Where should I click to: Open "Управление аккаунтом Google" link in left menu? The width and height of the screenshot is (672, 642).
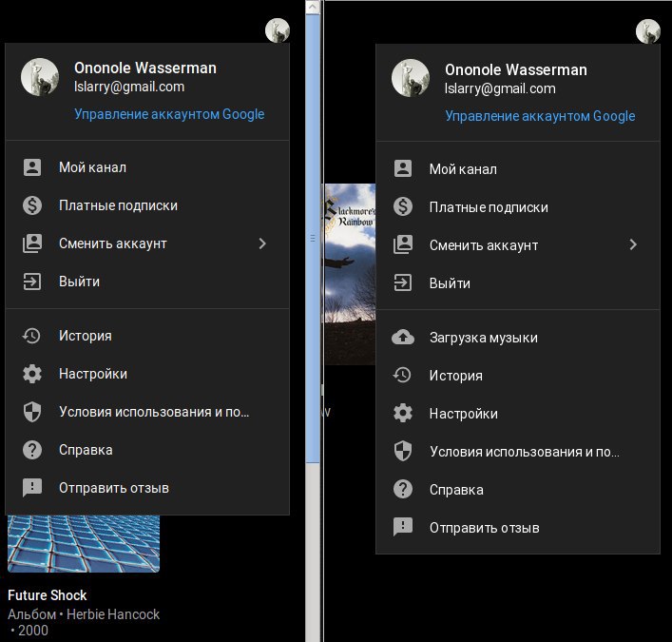click(x=169, y=114)
